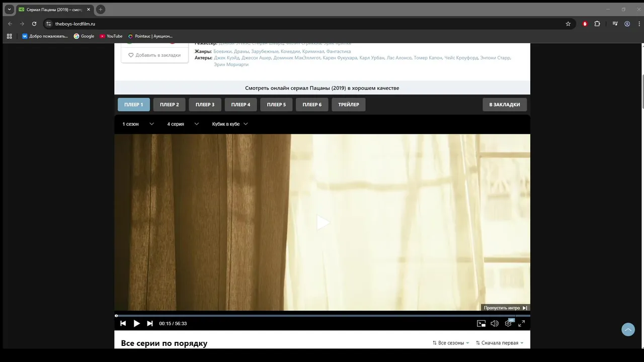Reload the page

[x=34, y=24]
